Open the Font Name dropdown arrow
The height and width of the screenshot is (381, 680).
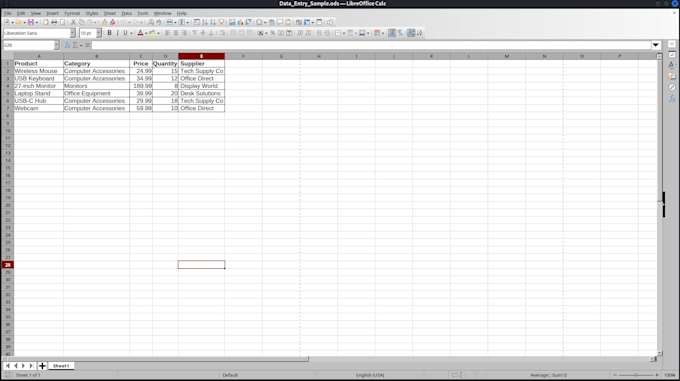pos(72,33)
